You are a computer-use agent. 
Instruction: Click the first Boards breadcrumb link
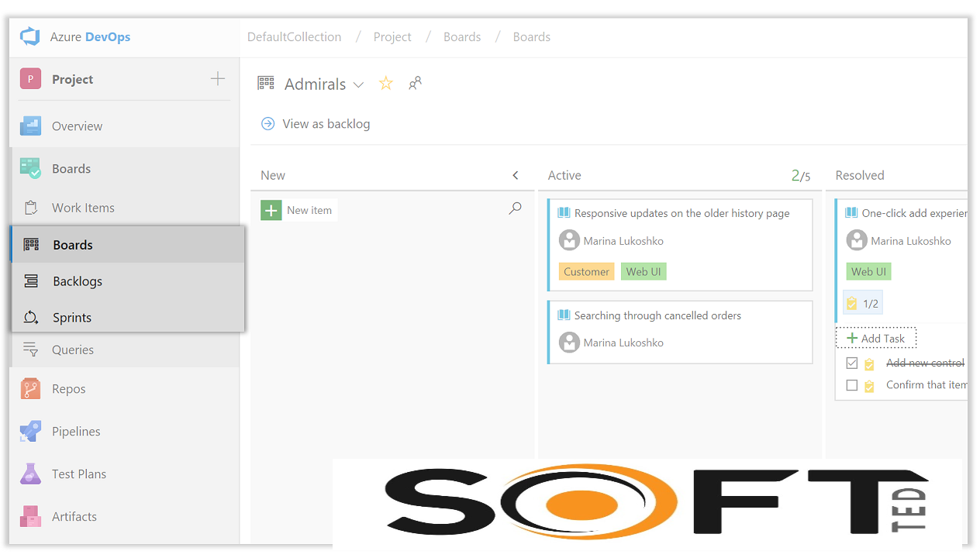[462, 36]
